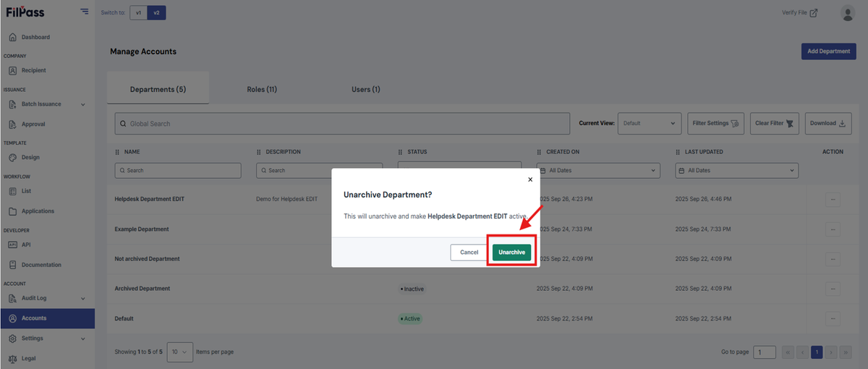
Task: Collapse the sidebar with the menu icon
Action: tap(85, 12)
